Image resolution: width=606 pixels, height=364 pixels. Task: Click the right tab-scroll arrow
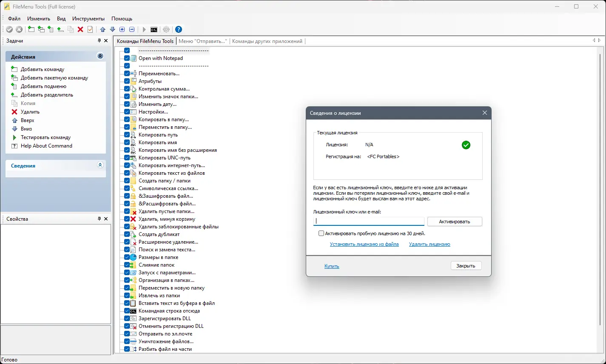pyautogui.click(x=600, y=40)
